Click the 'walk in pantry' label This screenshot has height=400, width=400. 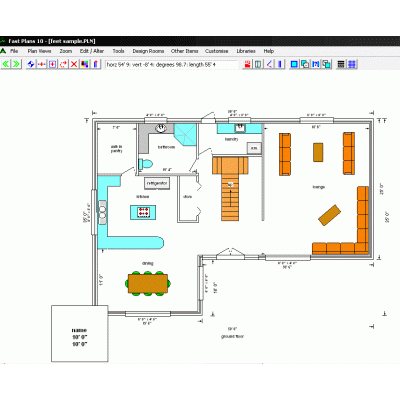[117, 149]
